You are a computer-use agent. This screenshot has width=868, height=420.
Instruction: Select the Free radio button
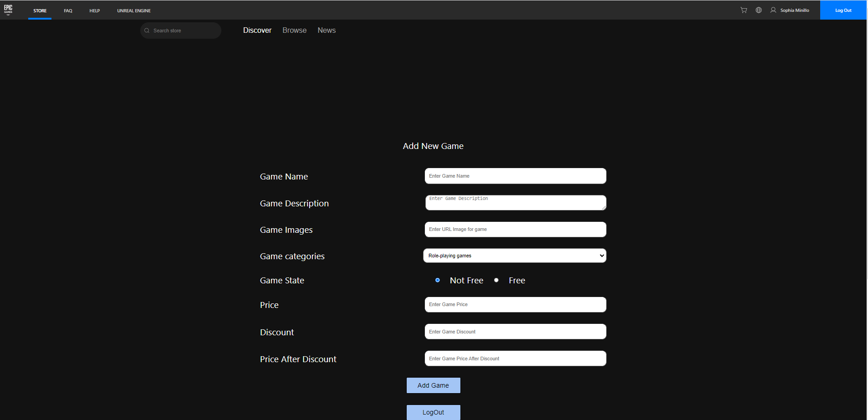point(496,280)
